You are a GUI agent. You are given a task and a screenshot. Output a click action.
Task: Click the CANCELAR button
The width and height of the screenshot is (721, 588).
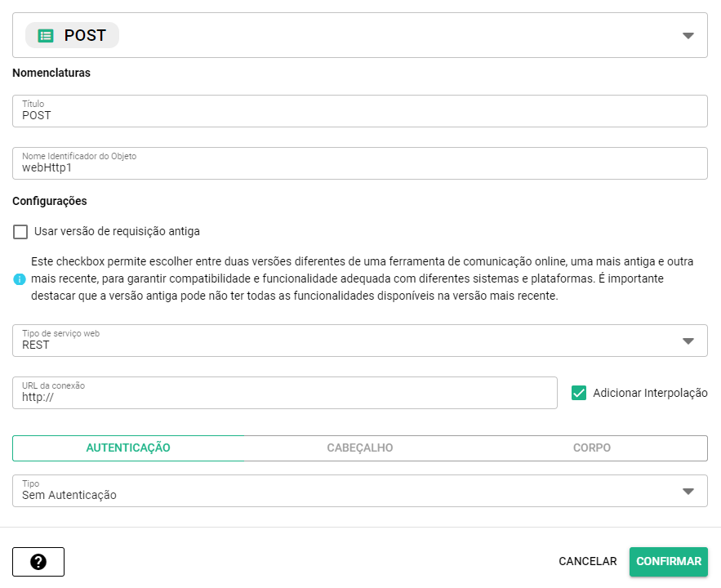point(587,562)
